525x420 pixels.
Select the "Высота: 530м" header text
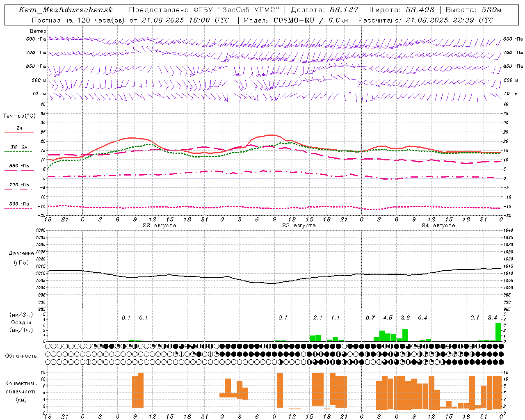tap(473, 10)
